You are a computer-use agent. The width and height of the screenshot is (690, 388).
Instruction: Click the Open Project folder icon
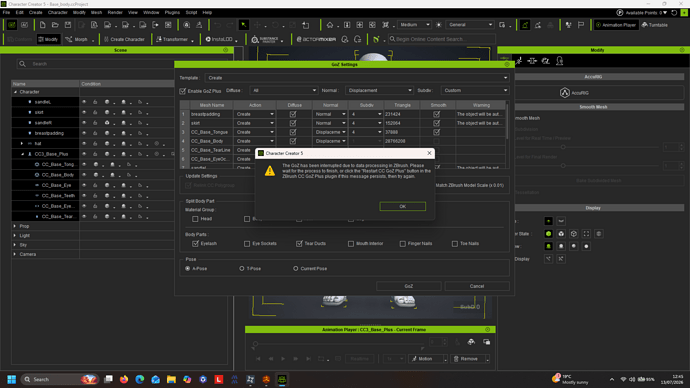55,25
